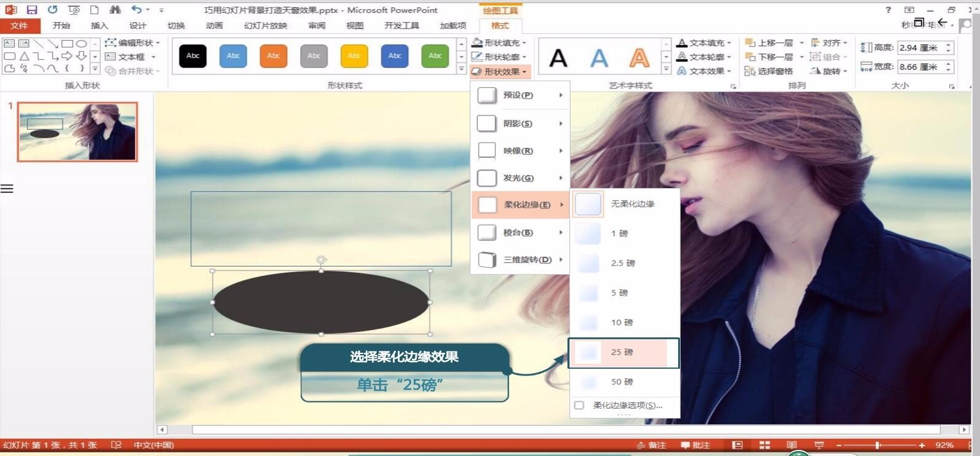The height and width of the screenshot is (456, 980).
Task: Apply the yellow Abc shape style
Action: click(x=354, y=56)
